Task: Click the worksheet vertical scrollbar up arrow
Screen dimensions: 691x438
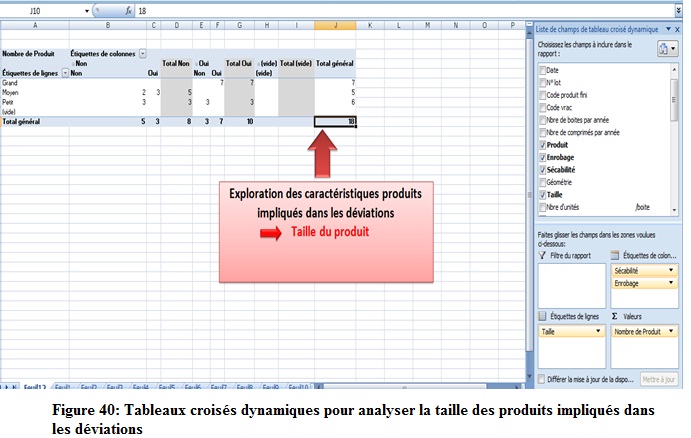Action: (x=530, y=33)
